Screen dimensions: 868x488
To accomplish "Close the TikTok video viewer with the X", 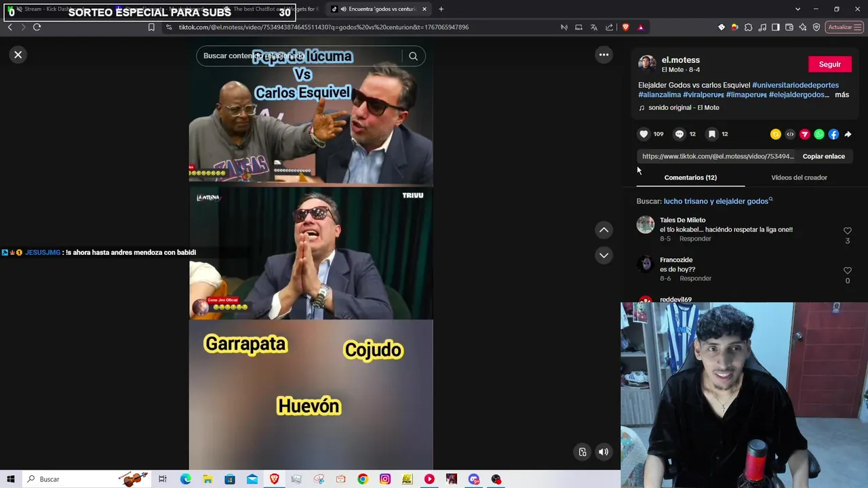I will pyautogui.click(x=18, y=55).
